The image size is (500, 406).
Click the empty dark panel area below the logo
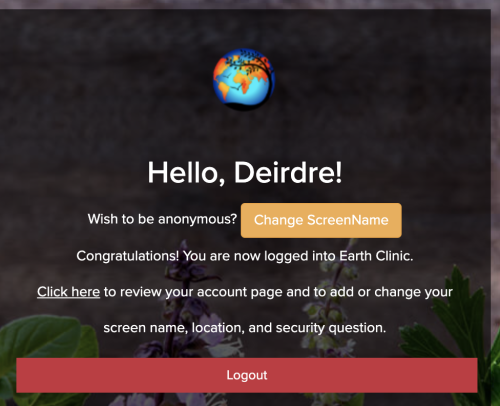245,133
